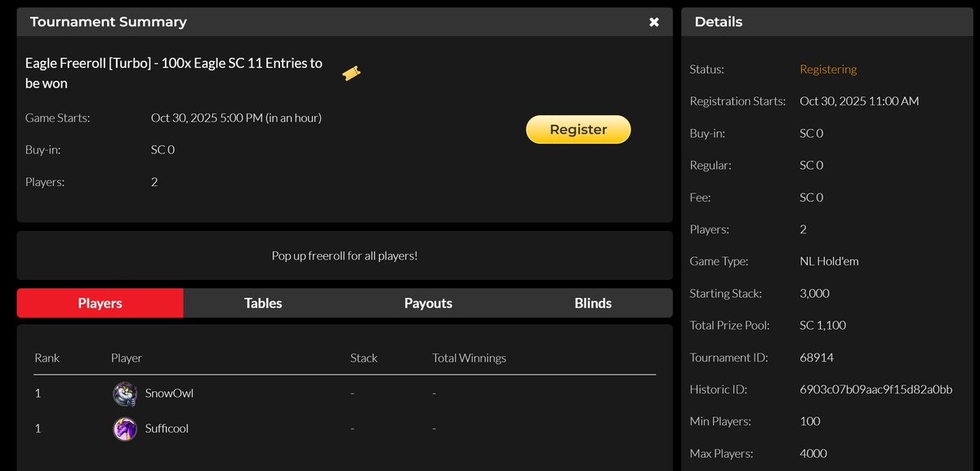Close the Tournament Summary dialog

(653, 22)
